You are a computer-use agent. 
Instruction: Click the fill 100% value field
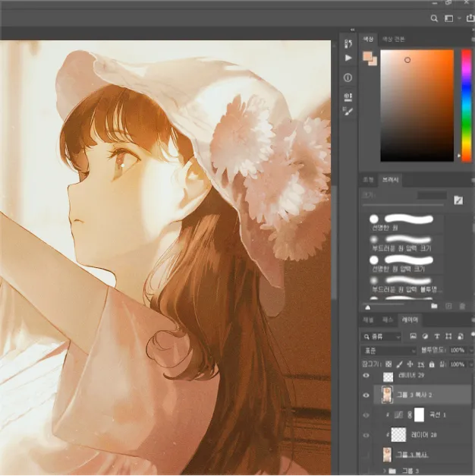click(458, 364)
